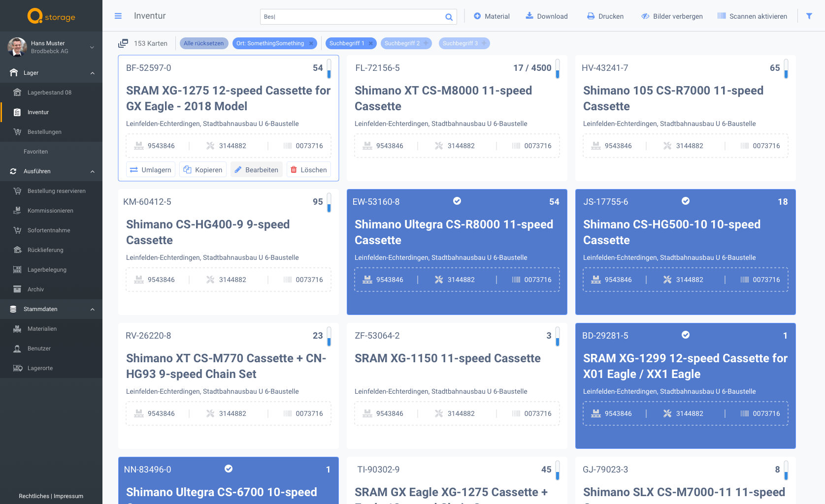Select the Shimano 105 CS-R7000 card title
This screenshot has height=504, width=825.
coord(673,98)
